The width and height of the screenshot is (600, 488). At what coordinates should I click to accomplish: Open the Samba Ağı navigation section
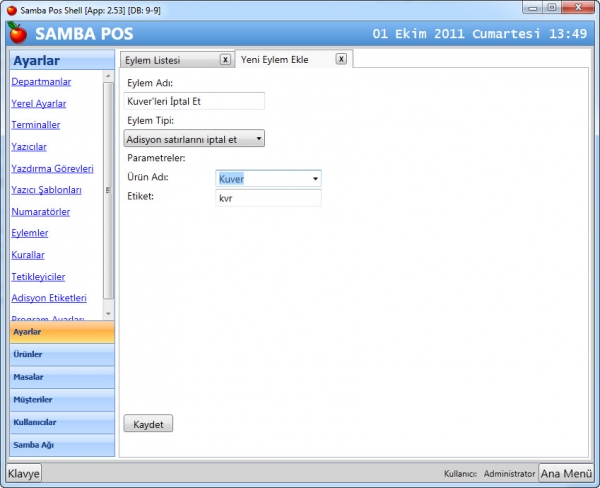tap(62, 445)
